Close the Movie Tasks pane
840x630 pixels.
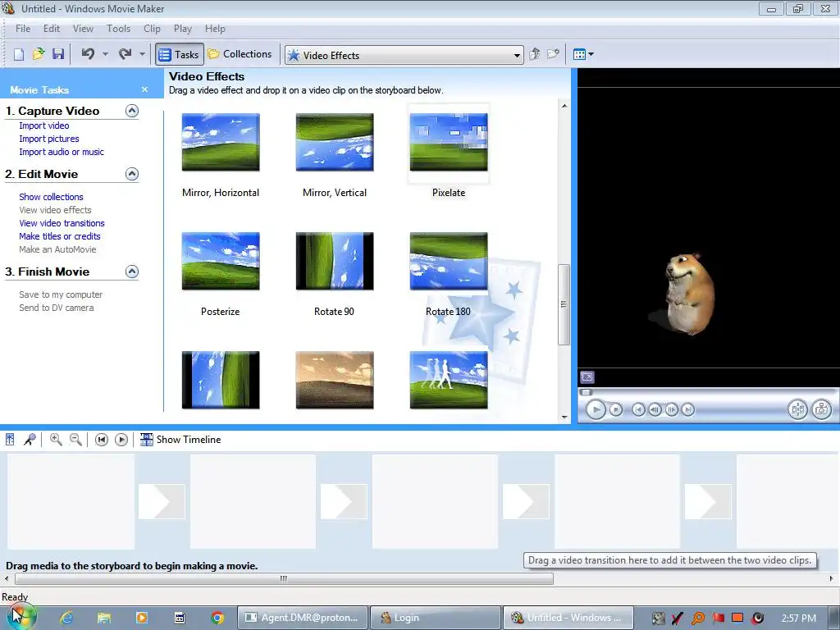click(144, 89)
